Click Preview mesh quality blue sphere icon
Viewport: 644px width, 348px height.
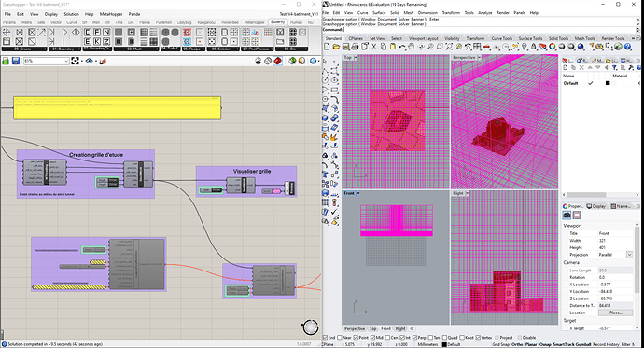click(x=314, y=61)
